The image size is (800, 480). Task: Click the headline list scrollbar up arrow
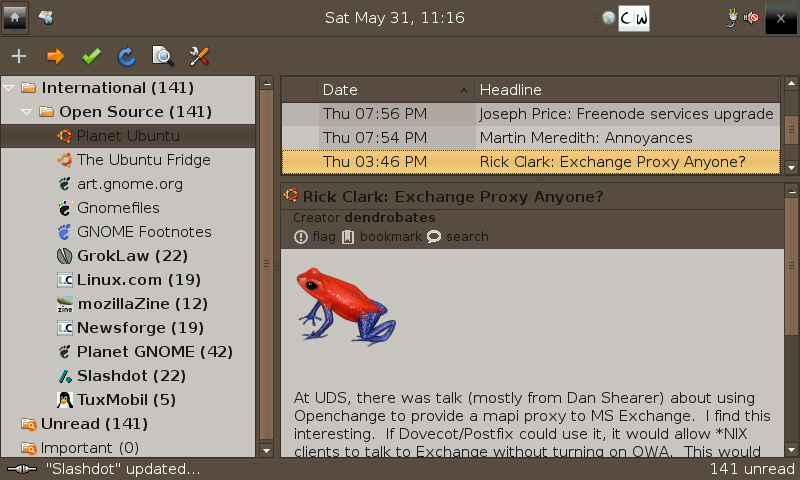coord(791,83)
